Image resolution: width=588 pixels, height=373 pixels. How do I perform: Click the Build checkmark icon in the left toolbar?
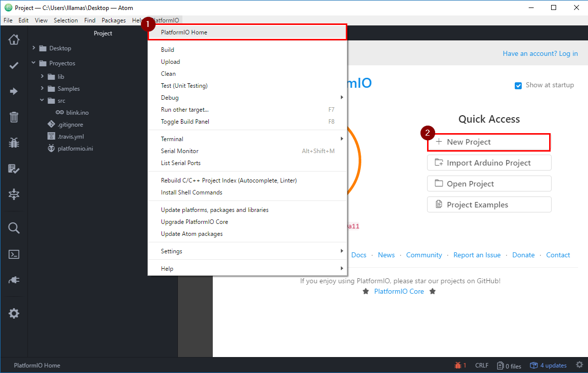click(x=14, y=66)
